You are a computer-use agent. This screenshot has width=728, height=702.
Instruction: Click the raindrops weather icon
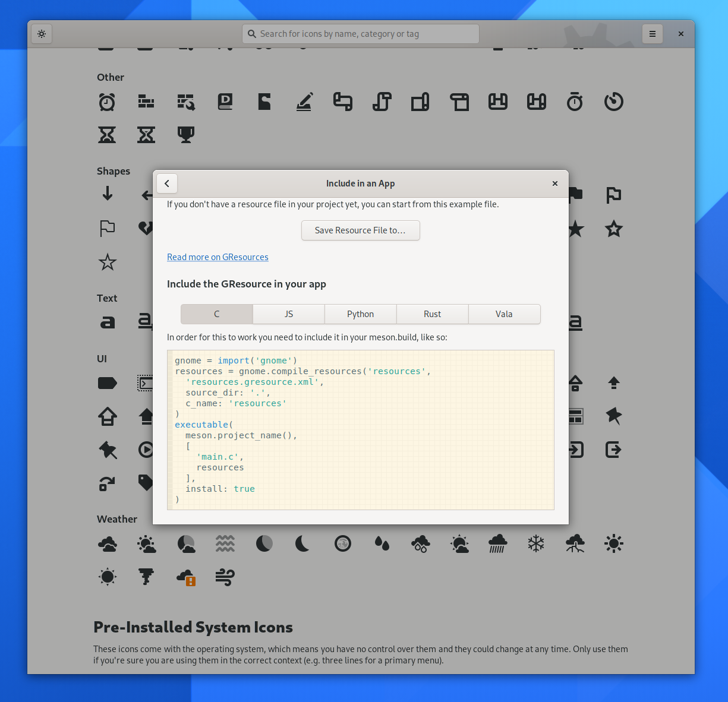pos(381,543)
